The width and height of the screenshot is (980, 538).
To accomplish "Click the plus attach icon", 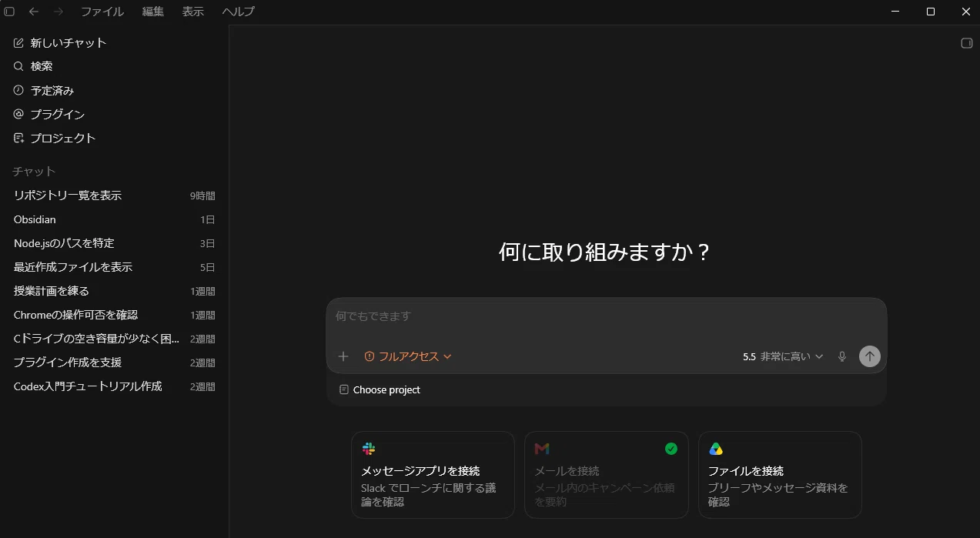I will (x=343, y=356).
